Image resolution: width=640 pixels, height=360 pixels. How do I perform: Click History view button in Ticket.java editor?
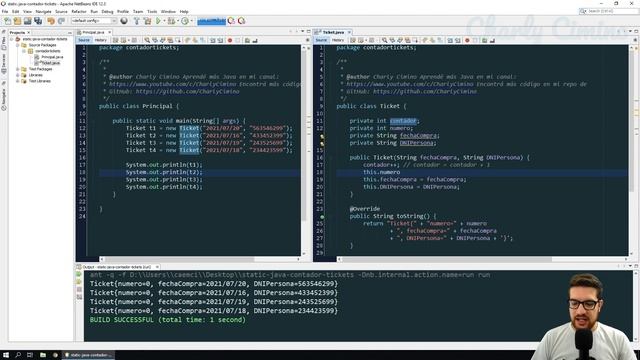(338, 40)
